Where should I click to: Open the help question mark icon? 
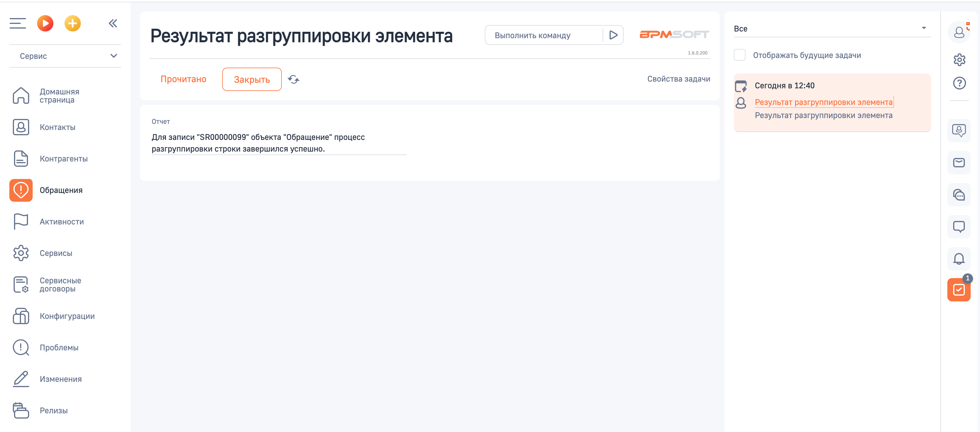[959, 83]
